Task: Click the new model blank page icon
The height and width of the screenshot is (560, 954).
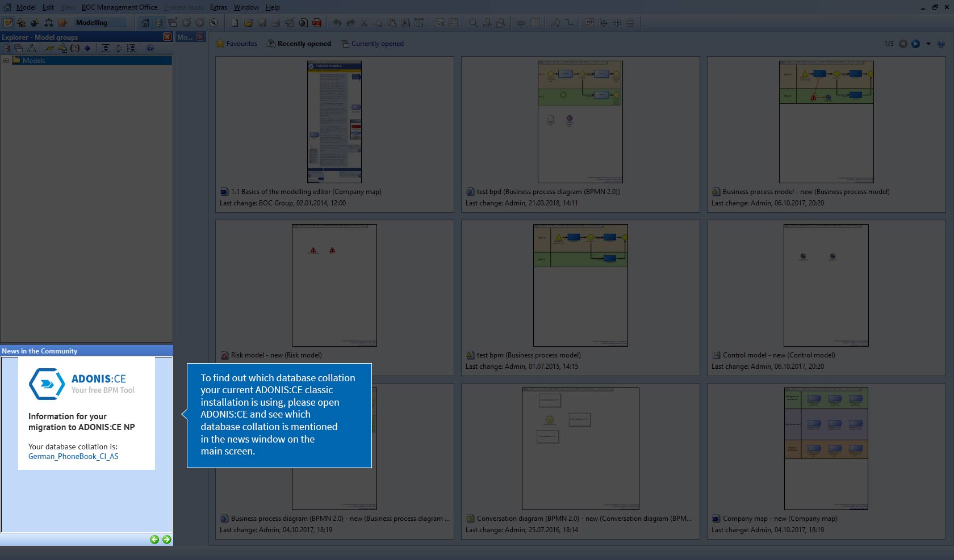Action: point(235,23)
